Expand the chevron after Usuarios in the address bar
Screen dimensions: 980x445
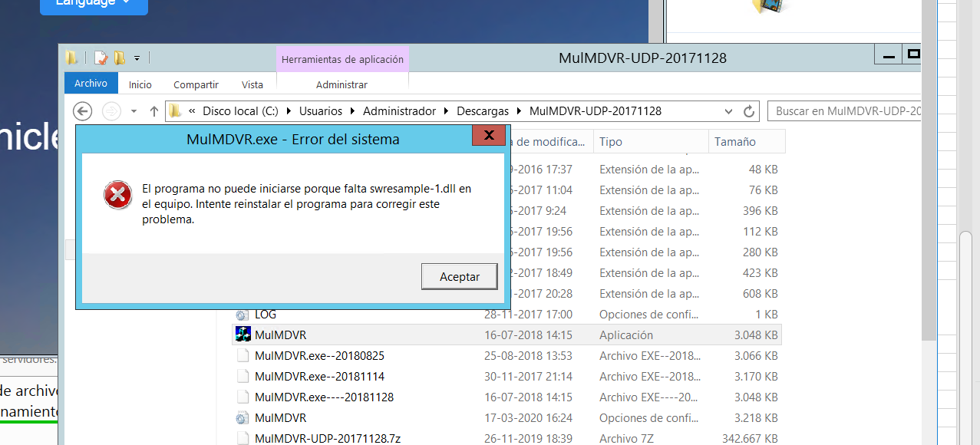tap(353, 111)
